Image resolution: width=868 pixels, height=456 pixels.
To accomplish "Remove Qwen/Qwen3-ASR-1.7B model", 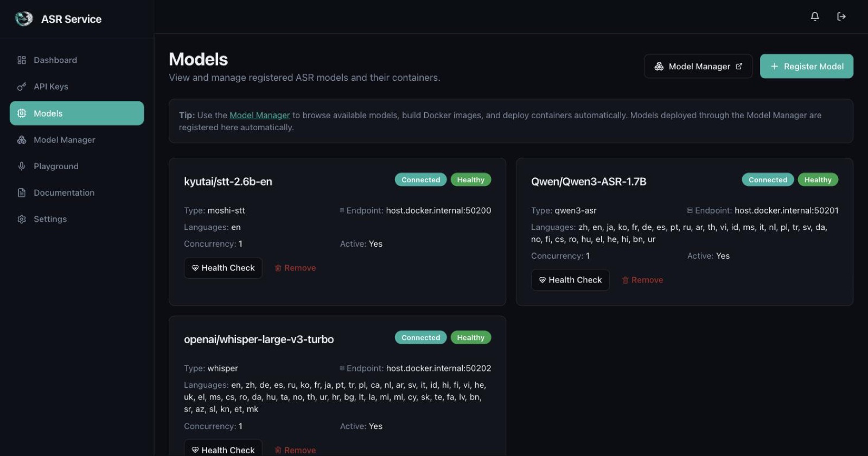I will (642, 280).
